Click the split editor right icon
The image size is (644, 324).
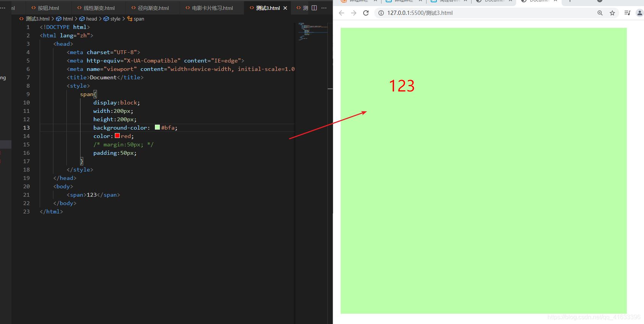[x=314, y=8]
